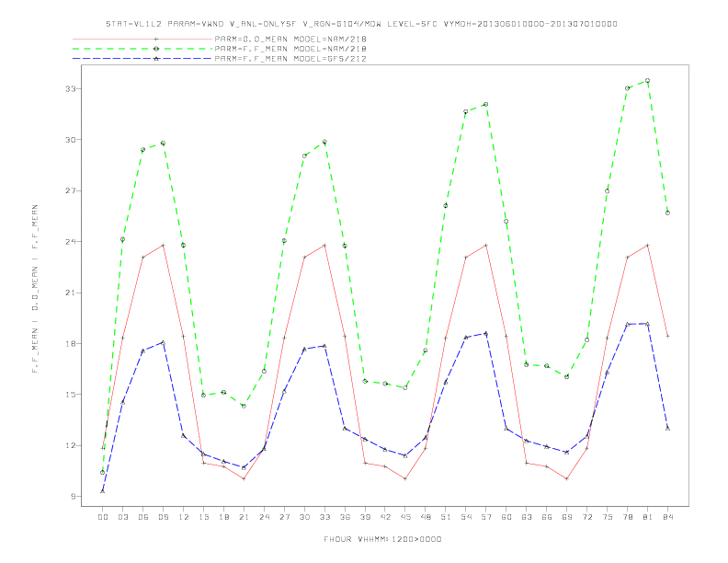Screen dimensions: 728x563
Task: Click x-axis tick label 66
Action: point(547,517)
